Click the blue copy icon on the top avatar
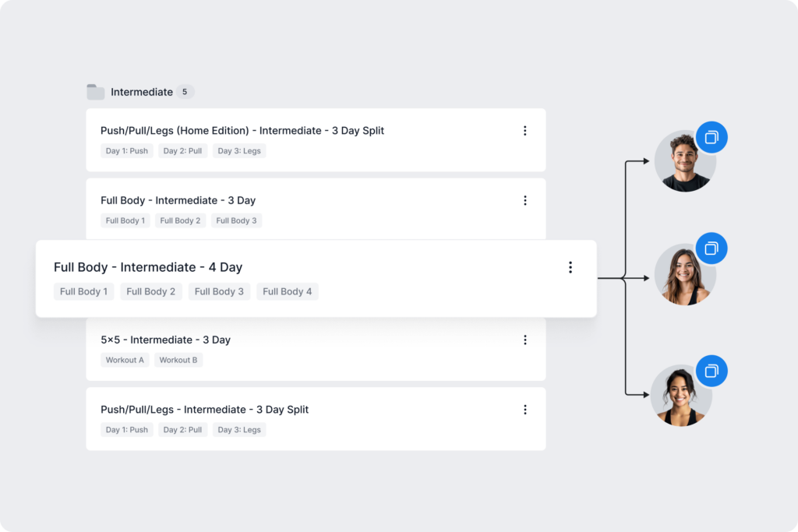Image resolution: width=798 pixels, height=532 pixels. tap(711, 137)
